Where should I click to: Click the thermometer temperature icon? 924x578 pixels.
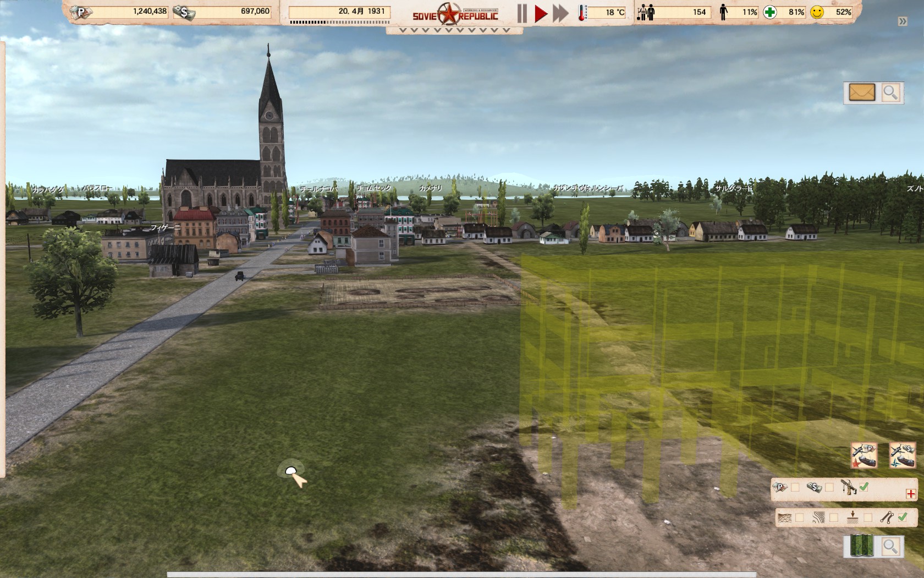583,12
